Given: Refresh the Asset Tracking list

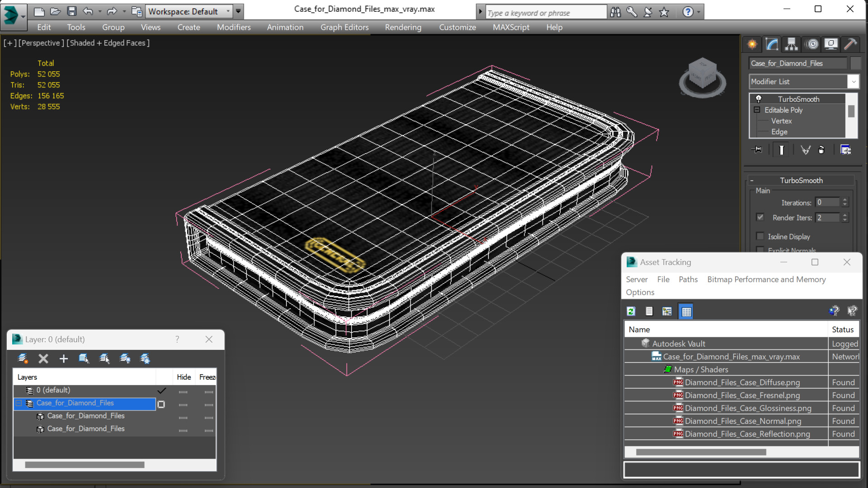Looking at the screenshot, I should 631,311.
